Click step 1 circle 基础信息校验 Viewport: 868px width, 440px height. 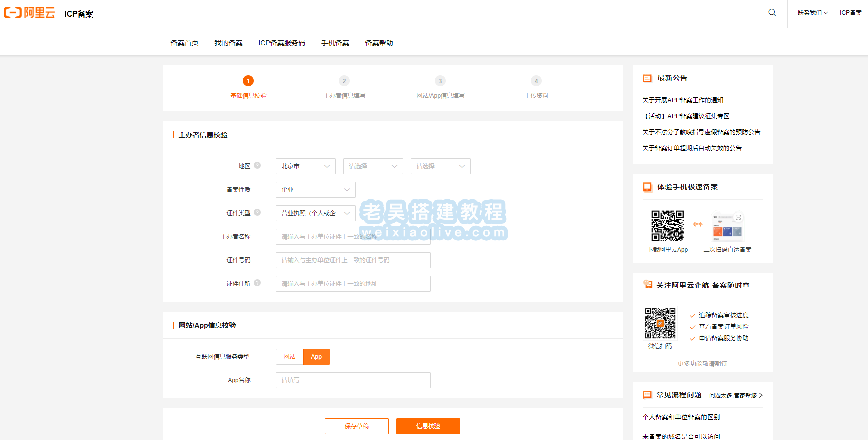coord(248,81)
